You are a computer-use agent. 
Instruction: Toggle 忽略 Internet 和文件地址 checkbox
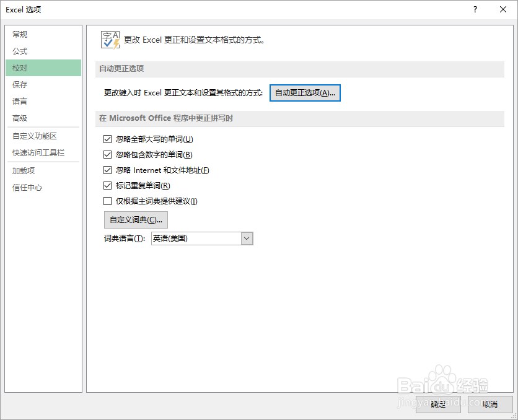[x=107, y=170]
